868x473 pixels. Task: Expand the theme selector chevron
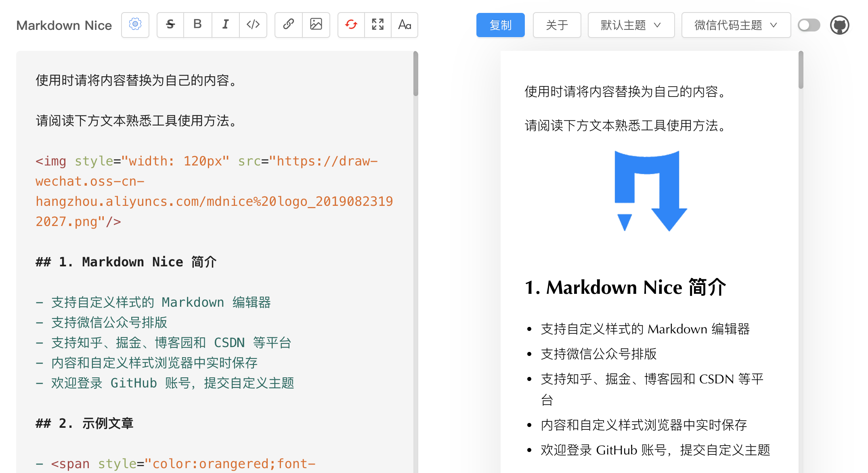pos(658,25)
